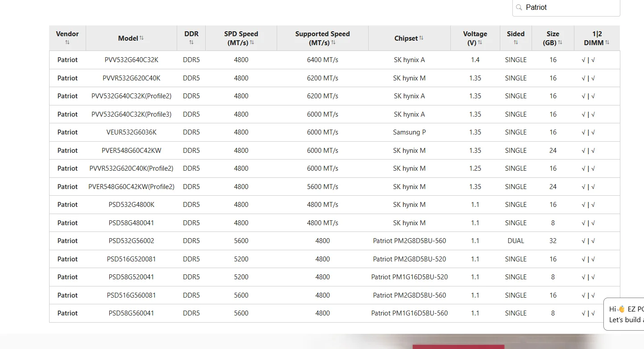
Task: Click the magnifier icon in search box
Action: (x=519, y=7)
